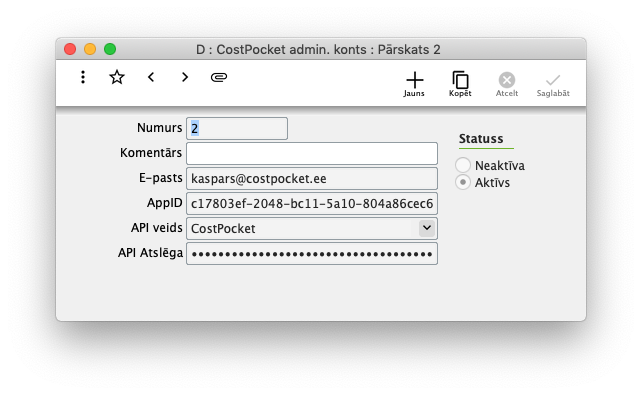Click the API Atslēga label text
This screenshot has width=642, height=395.
pos(150,253)
